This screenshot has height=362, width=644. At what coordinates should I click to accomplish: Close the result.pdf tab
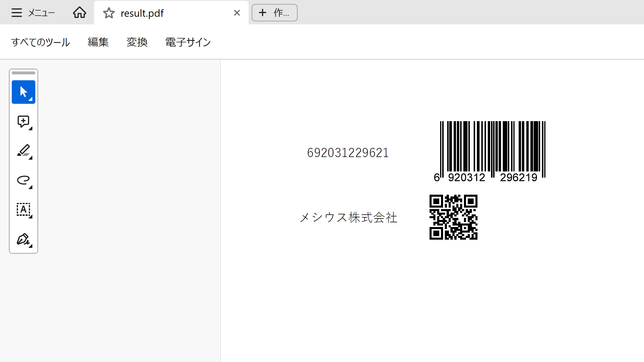pyautogui.click(x=237, y=13)
